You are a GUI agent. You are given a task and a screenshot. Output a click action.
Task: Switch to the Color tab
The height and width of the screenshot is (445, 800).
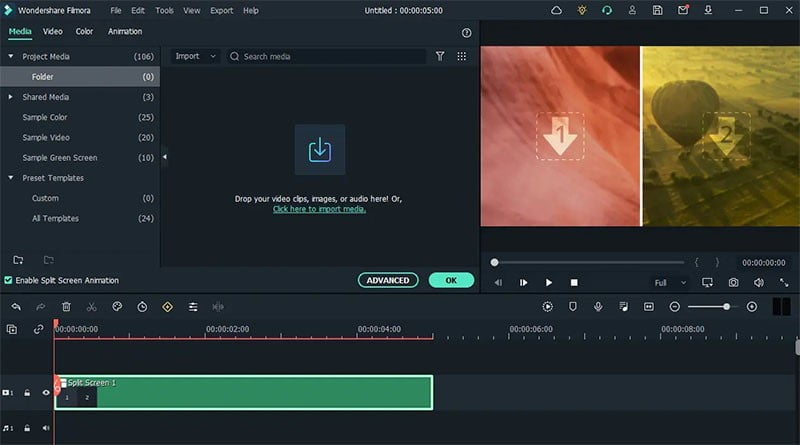84,31
